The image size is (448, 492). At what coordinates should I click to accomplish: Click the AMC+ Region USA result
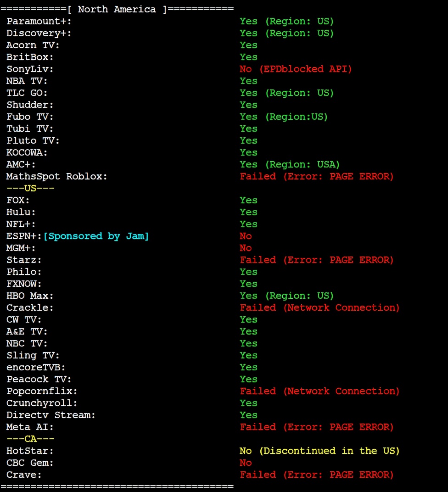(290, 164)
